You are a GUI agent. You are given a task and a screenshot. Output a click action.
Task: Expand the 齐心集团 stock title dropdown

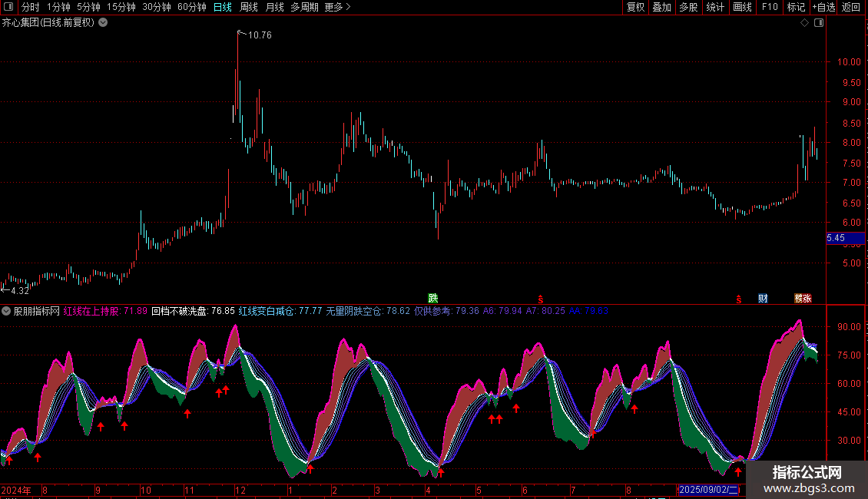tap(103, 22)
